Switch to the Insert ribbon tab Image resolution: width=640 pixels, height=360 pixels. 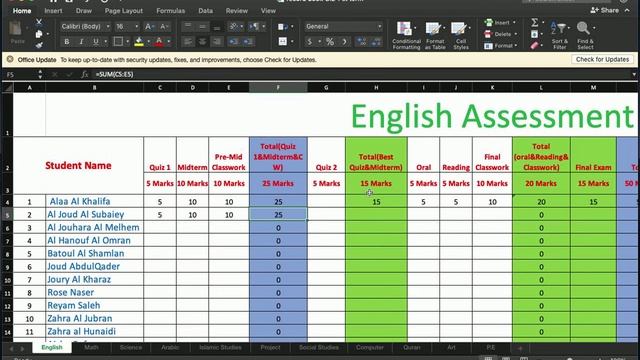[x=53, y=11]
